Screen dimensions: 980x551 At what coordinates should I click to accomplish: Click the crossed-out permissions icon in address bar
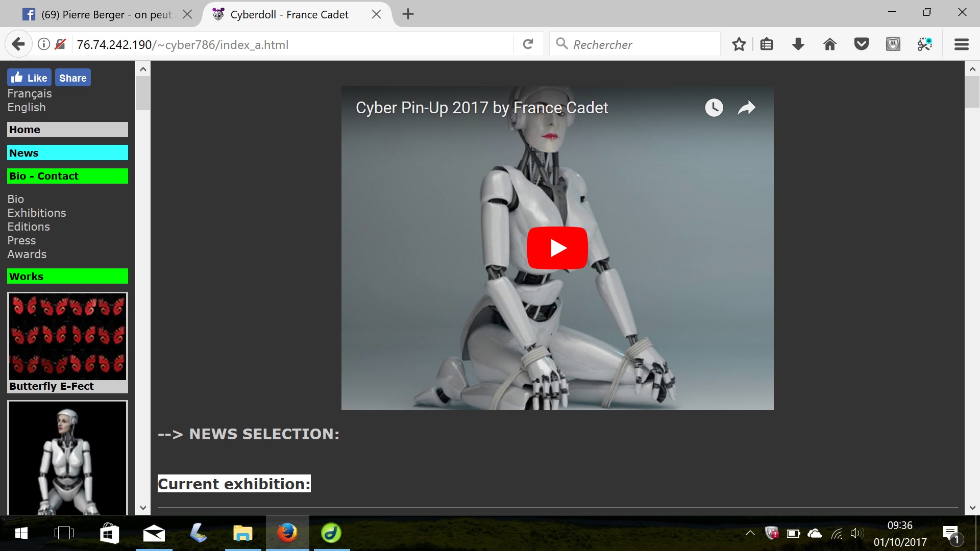coord(60,44)
